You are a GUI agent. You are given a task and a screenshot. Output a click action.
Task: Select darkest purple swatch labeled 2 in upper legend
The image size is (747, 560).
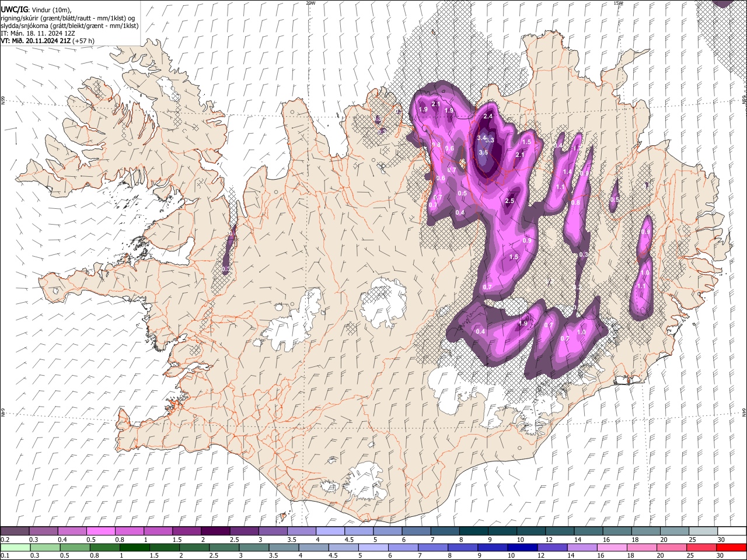tap(215, 531)
